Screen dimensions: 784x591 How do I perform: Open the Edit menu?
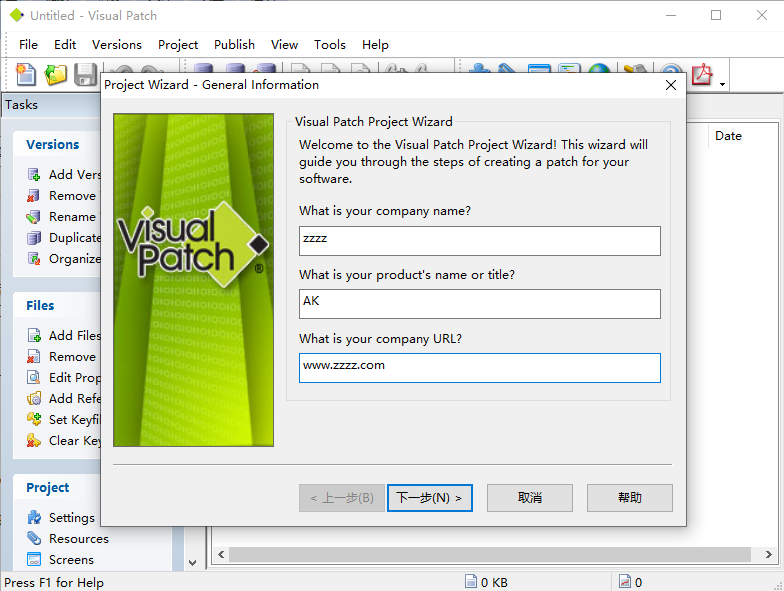[65, 45]
